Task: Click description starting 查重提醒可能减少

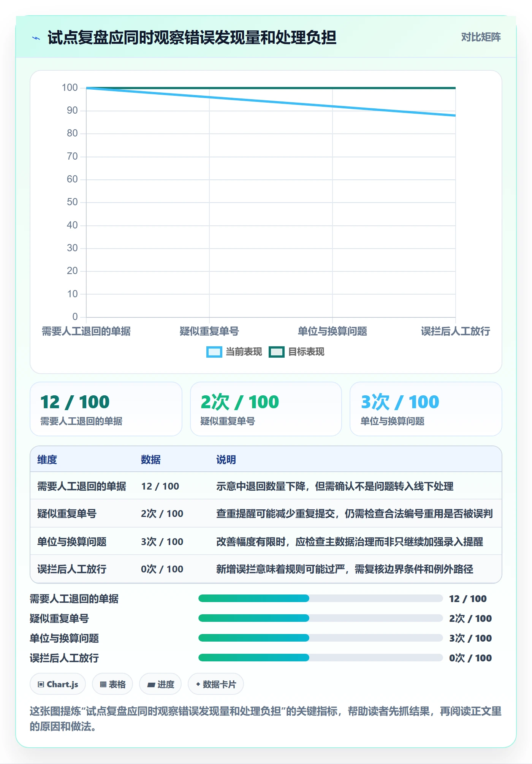Action: coord(355,514)
